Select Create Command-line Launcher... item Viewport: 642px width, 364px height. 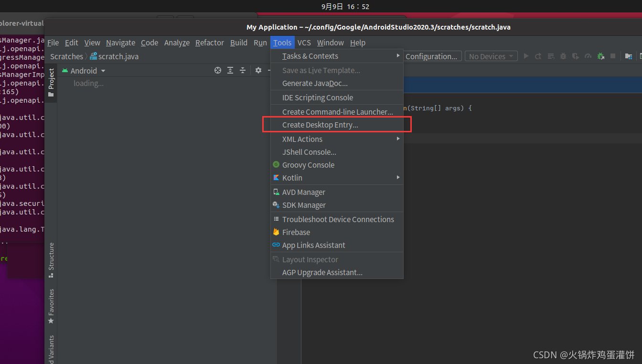click(x=337, y=112)
